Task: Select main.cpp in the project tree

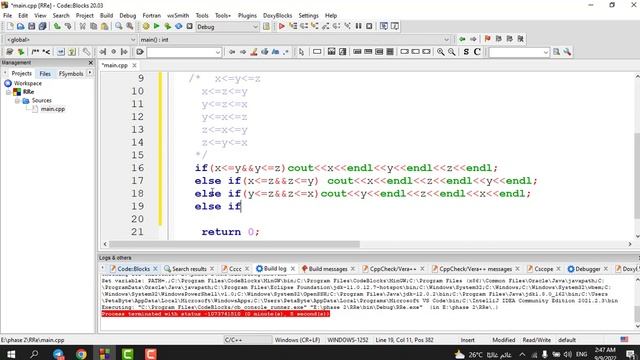Action: pos(53,109)
